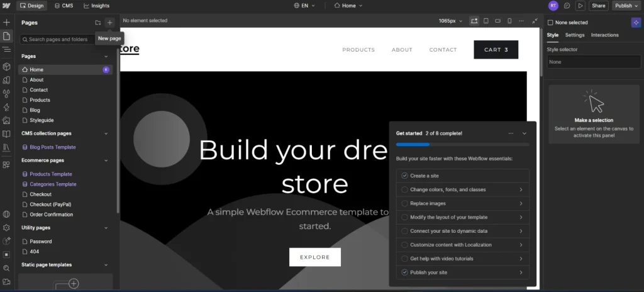Image resolution: width=644 pixels, height=292 pixels.
Task: Open the Home page switcher dropdown
Action: click(x=348, y=6)
